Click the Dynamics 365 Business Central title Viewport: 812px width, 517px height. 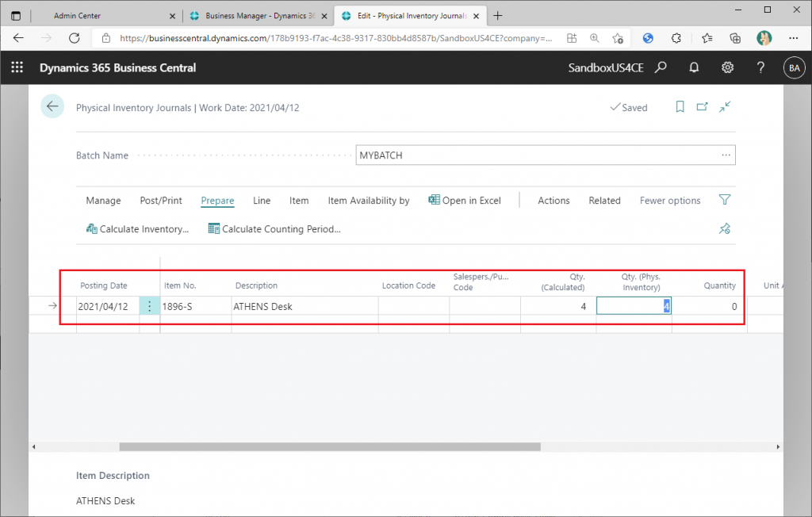pos(118,68)
